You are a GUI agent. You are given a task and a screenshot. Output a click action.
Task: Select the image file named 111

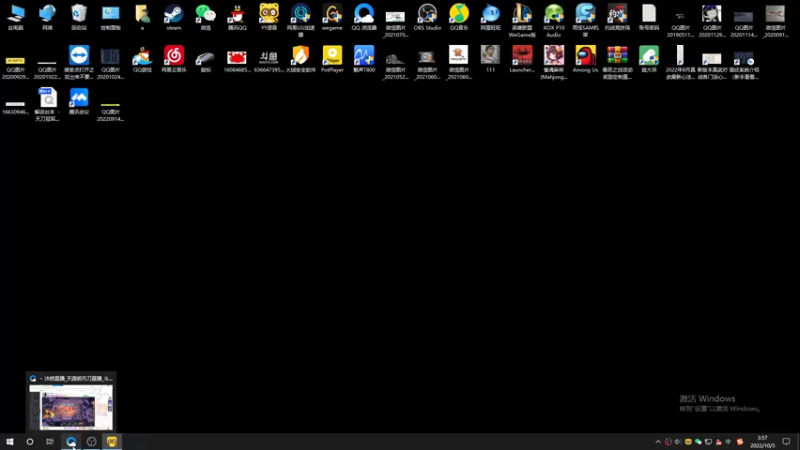pos(490,59)
